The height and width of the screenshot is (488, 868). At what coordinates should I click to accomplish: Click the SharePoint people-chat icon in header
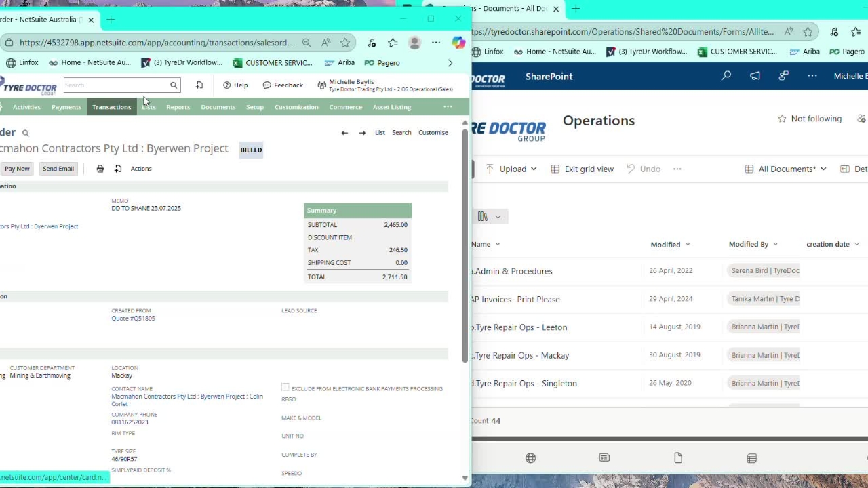[783, 76]
